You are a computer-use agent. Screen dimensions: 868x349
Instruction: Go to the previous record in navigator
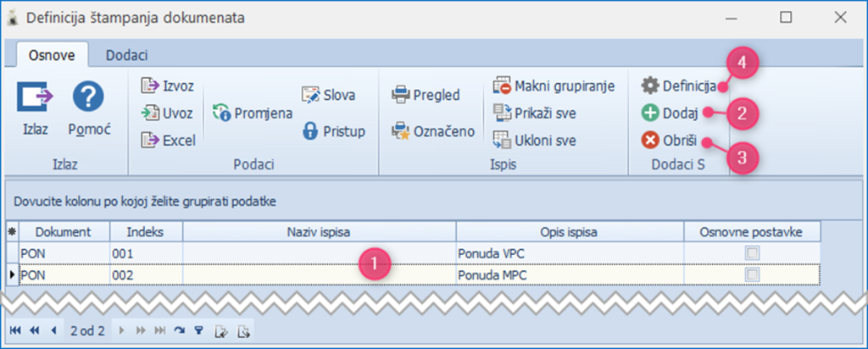coord(54,330)
